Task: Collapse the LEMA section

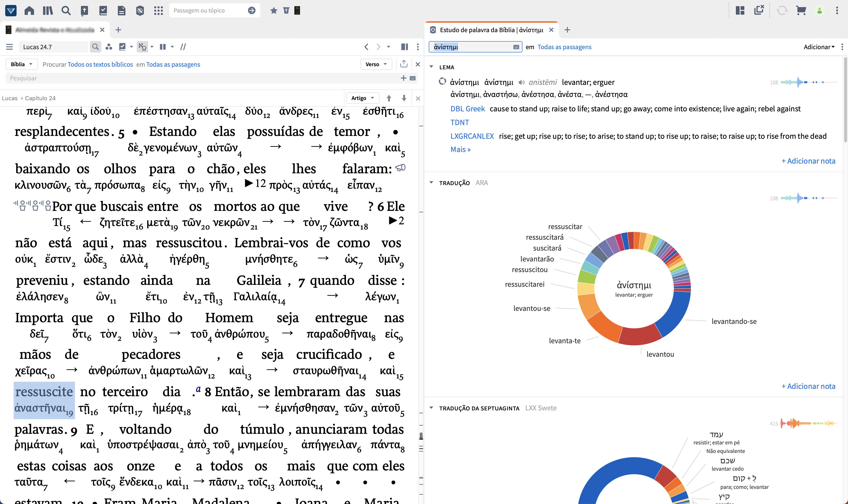Action: click(x=431, y=67)
